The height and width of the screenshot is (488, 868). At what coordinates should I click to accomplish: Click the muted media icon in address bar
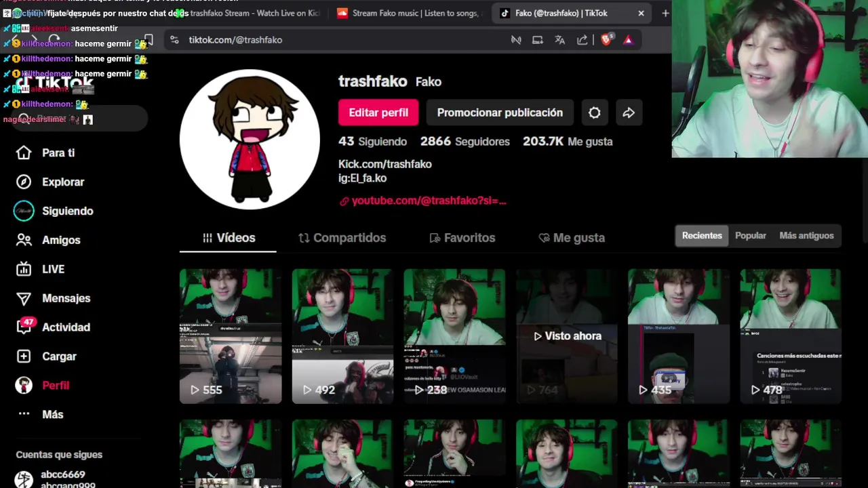[x=516, y=40]
